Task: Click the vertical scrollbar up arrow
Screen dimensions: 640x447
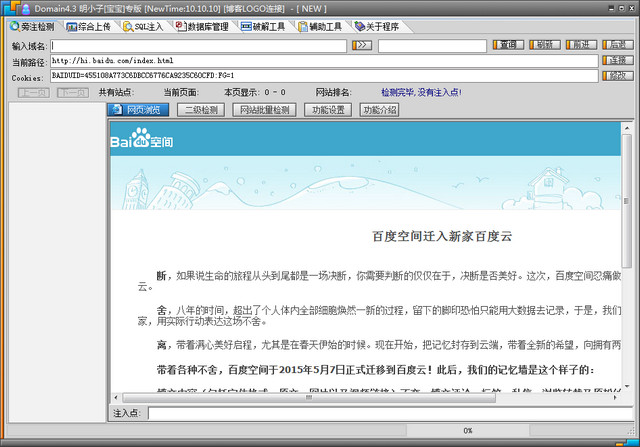Action: pos(627,128)
